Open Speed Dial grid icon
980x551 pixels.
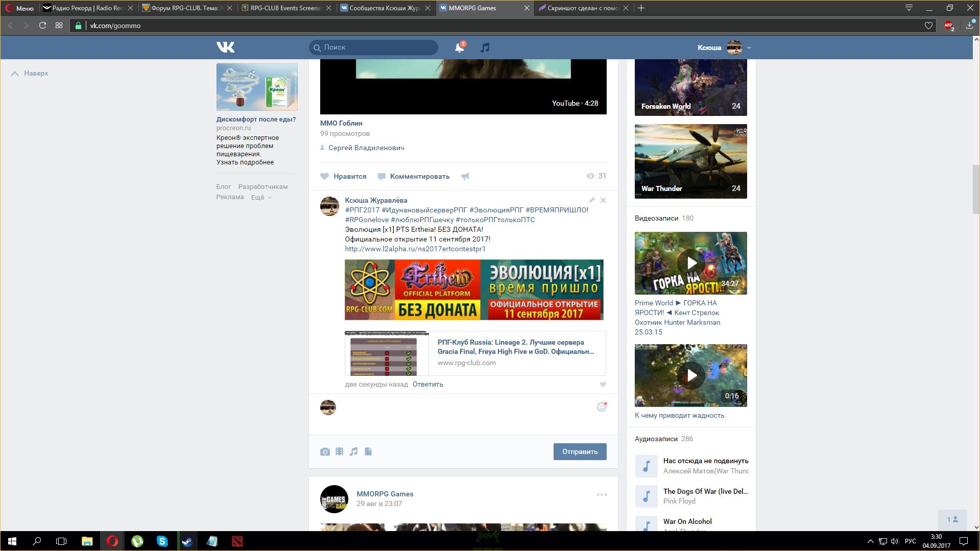coord(59,26)
